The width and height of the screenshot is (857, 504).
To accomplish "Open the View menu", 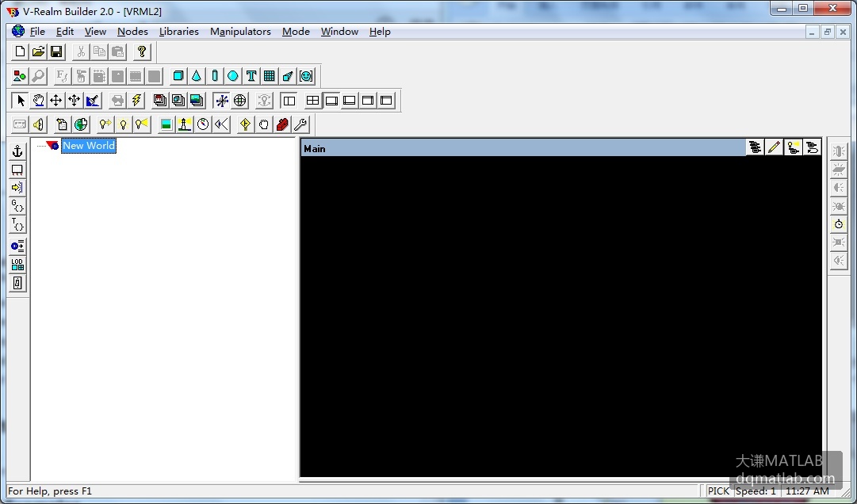I will (95, 32).
